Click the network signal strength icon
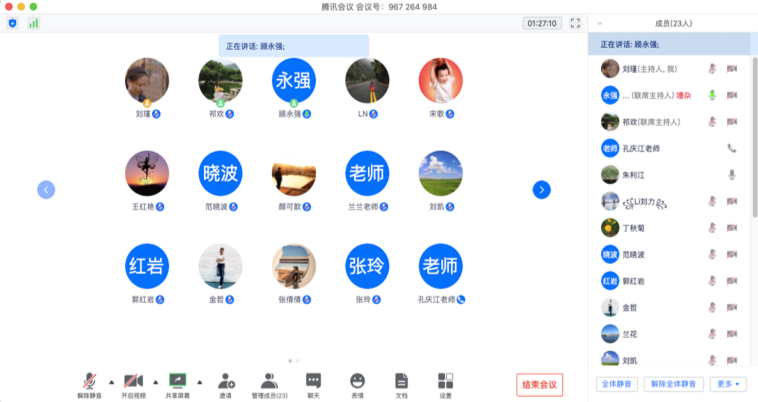758x402 pixels. coord(33,22)
